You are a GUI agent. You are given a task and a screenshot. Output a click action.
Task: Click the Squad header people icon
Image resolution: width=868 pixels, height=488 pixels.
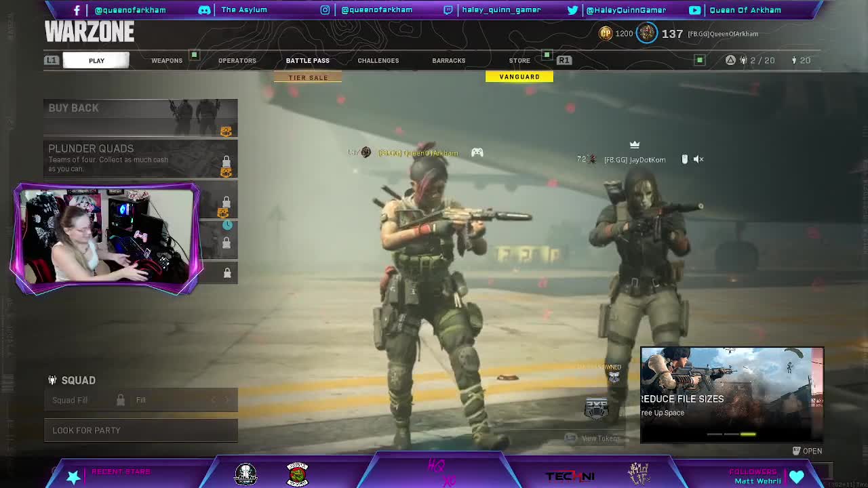(52, 380)
